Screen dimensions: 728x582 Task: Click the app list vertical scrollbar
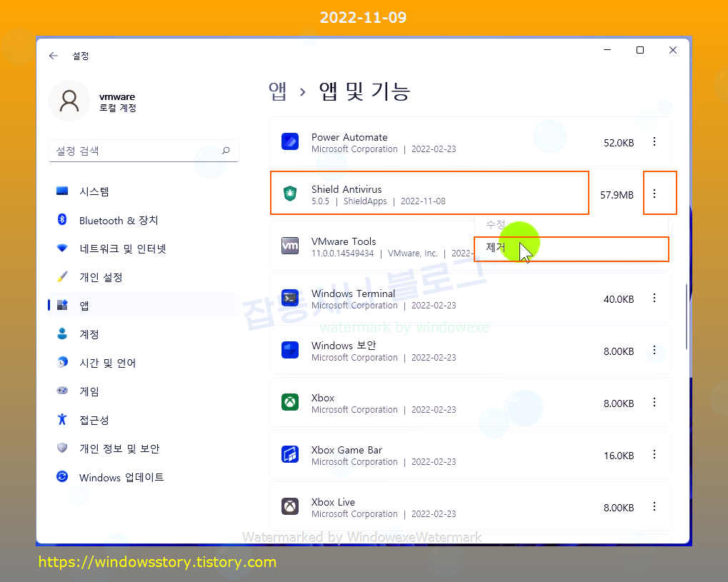687,316
